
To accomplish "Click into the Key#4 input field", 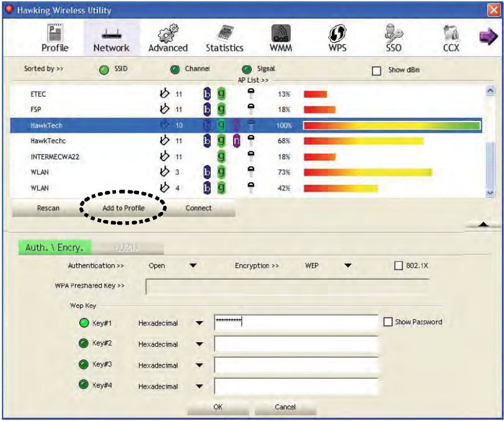I will point(296,386).
